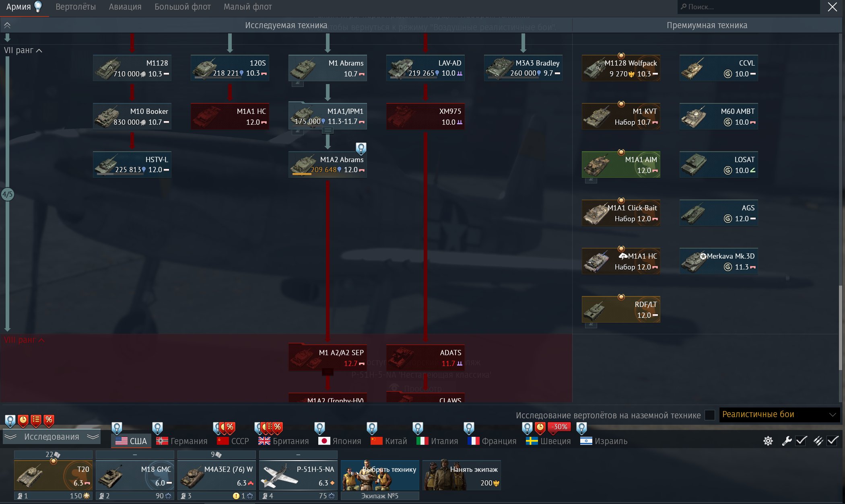Expand the Исследования panel
This screenshot has width=845, height=504.
(x=52, y=437)
